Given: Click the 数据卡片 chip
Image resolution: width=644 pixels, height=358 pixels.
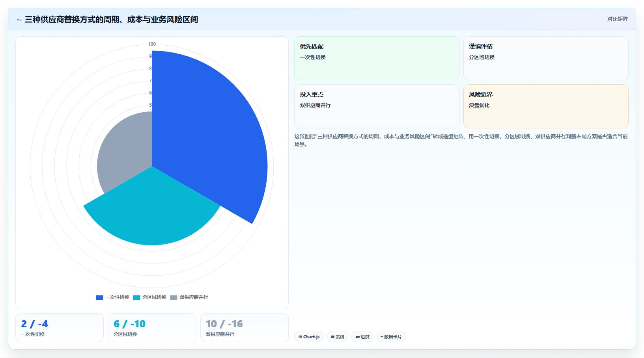Looking at the screenshot, I should click(391, 337).
